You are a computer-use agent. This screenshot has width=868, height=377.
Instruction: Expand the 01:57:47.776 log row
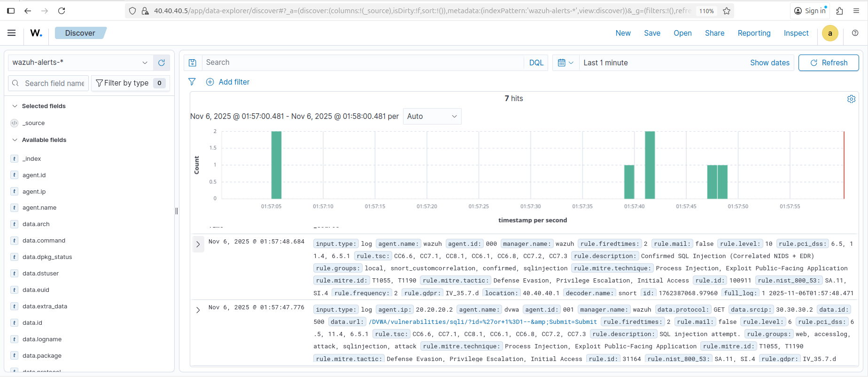point(198,310)
